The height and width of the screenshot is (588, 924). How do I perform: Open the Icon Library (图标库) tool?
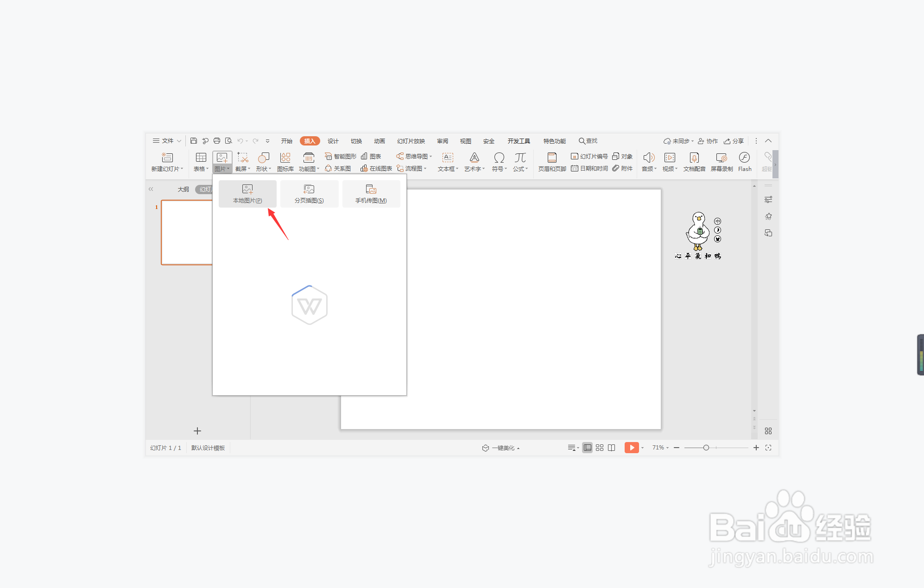coord(285,162)
